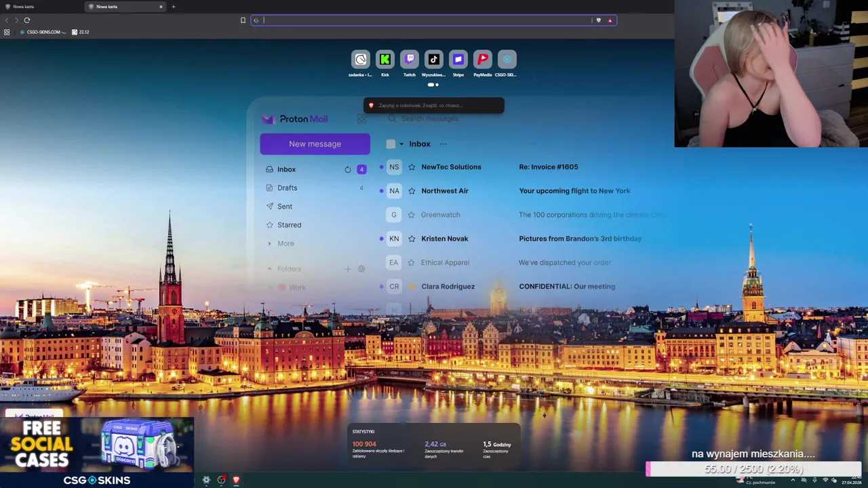The image size is (868, 488).
Task: Click refresh icon next to Proton Inbox
Action: tap(348, 169)
